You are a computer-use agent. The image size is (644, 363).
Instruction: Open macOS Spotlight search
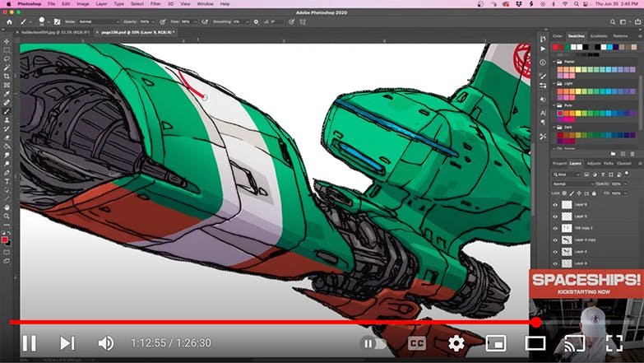(x=577, y=3)
